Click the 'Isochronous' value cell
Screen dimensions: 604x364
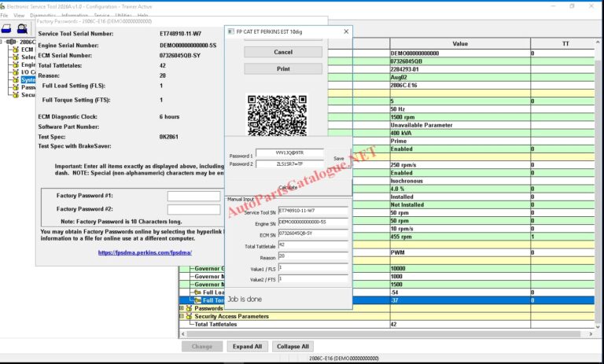tap(460, 181)
